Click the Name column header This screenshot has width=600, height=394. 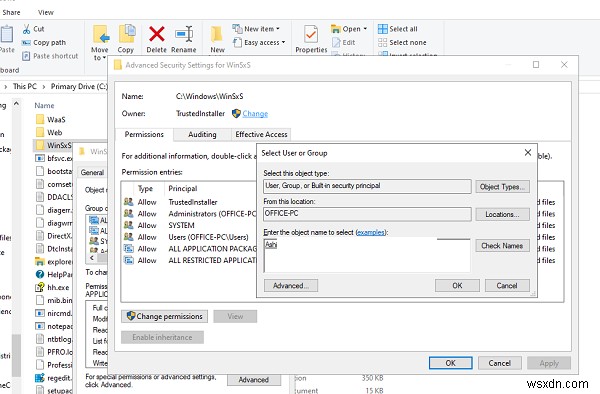click(44, 106)
